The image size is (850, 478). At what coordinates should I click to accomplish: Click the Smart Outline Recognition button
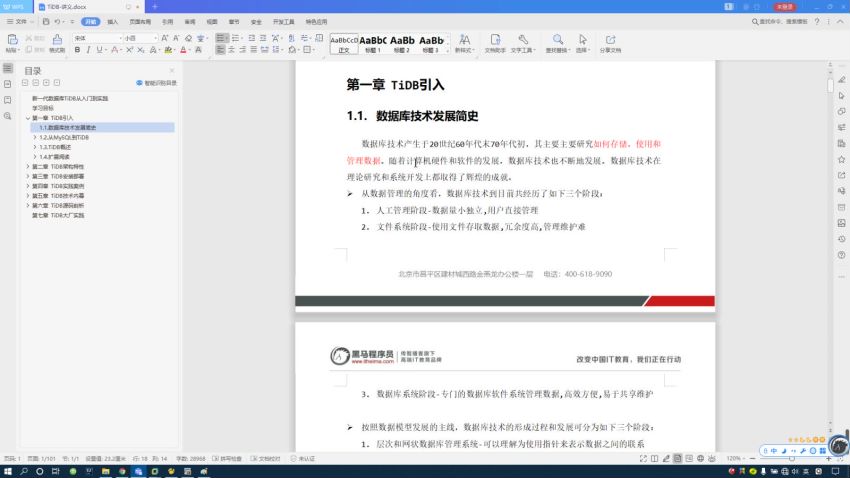pyautogui.click(x=157, y=83)
